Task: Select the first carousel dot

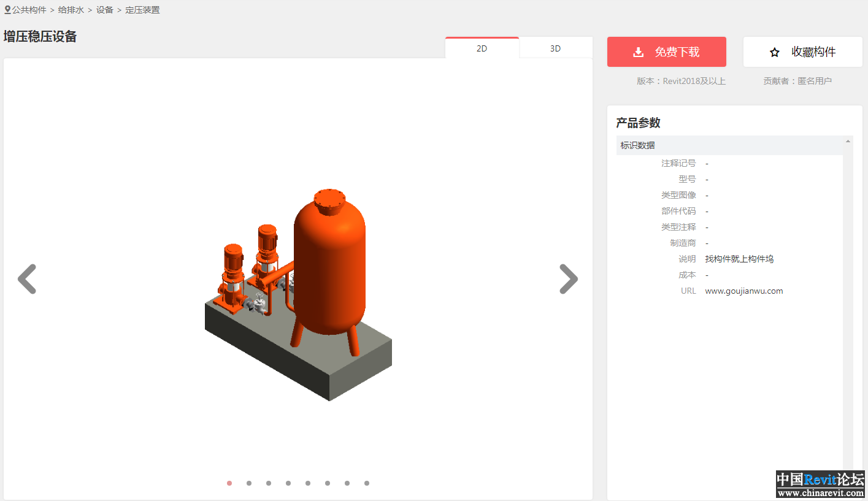Action: pos(229,483)
